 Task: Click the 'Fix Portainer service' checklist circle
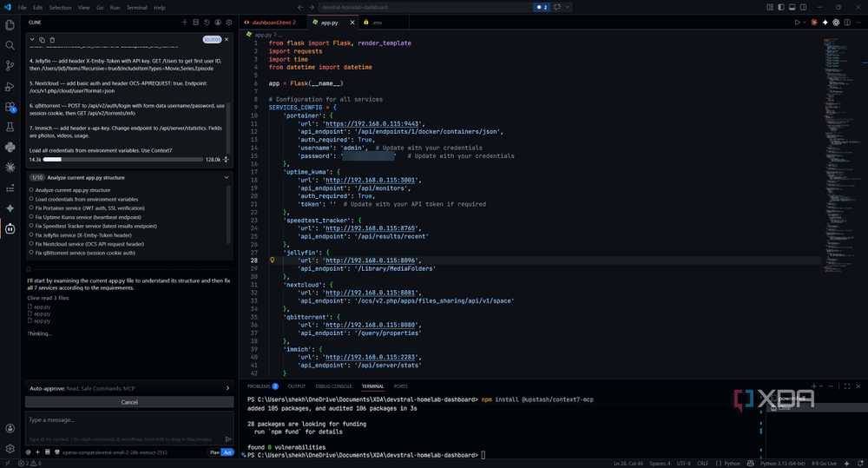tap(31, 208)
